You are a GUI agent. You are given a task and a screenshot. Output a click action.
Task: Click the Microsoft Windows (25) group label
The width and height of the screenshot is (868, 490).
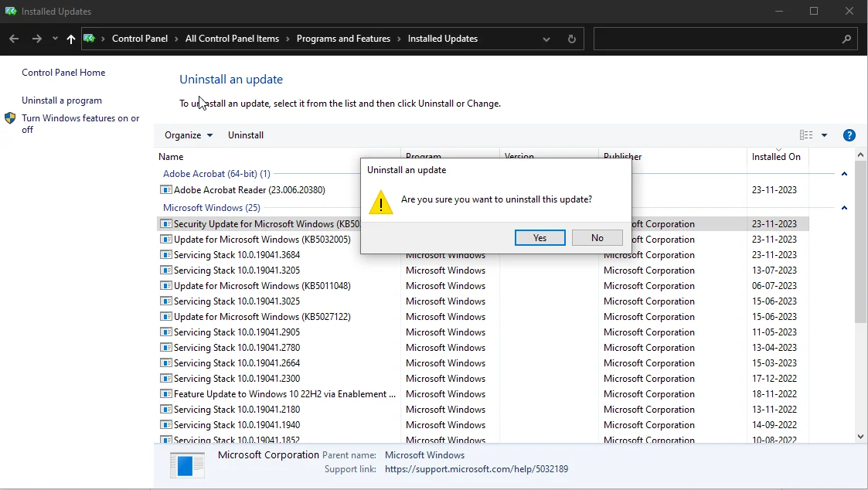[212, 208]
